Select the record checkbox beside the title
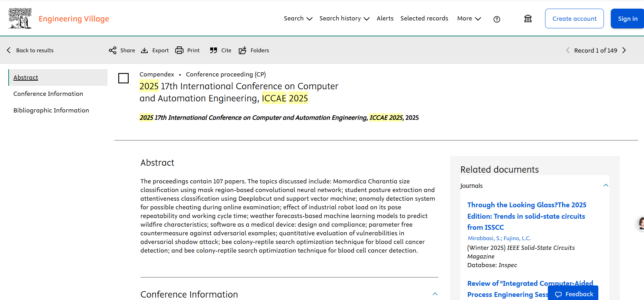The image size is (644, 300). tap(123, 78)
